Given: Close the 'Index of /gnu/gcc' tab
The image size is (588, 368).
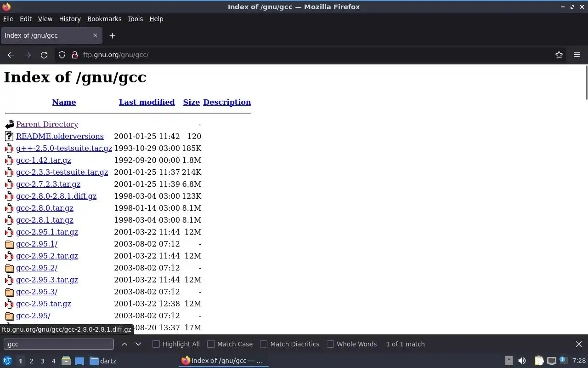Looking at the screenshot, I should point(95,35).
